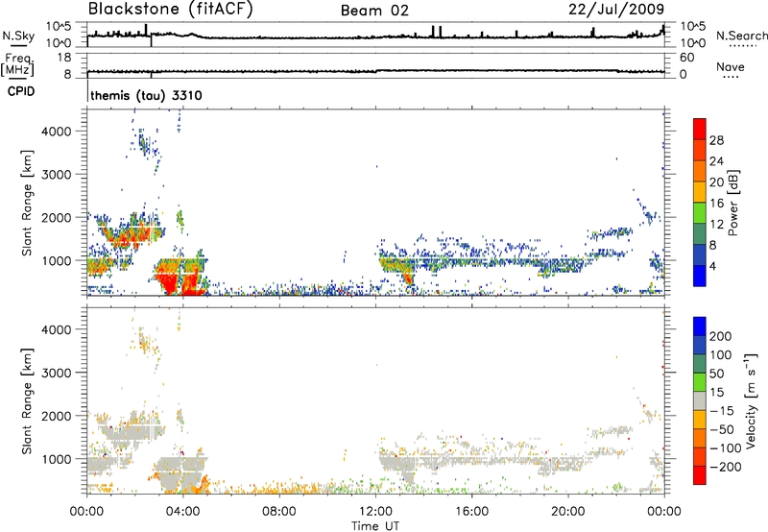Select red bottom segment of velocity color bar
The height and width of the screenshot is (532, 768).
coord(700,475)
